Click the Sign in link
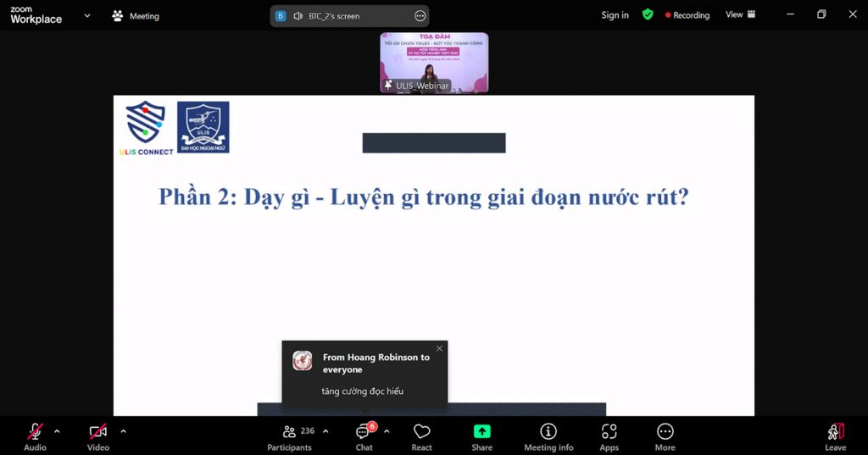The image size is (868, 455). tap(615, 15)
